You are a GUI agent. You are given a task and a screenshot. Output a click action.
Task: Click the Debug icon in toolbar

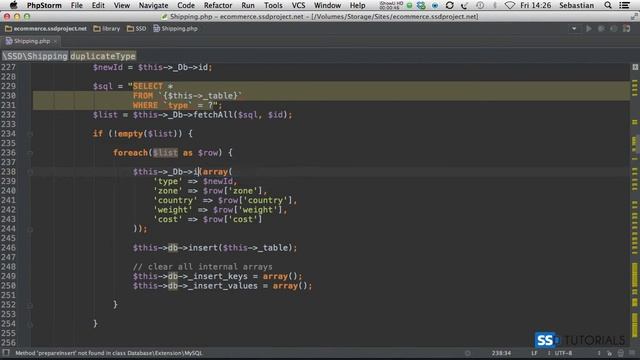coord(601,29)
